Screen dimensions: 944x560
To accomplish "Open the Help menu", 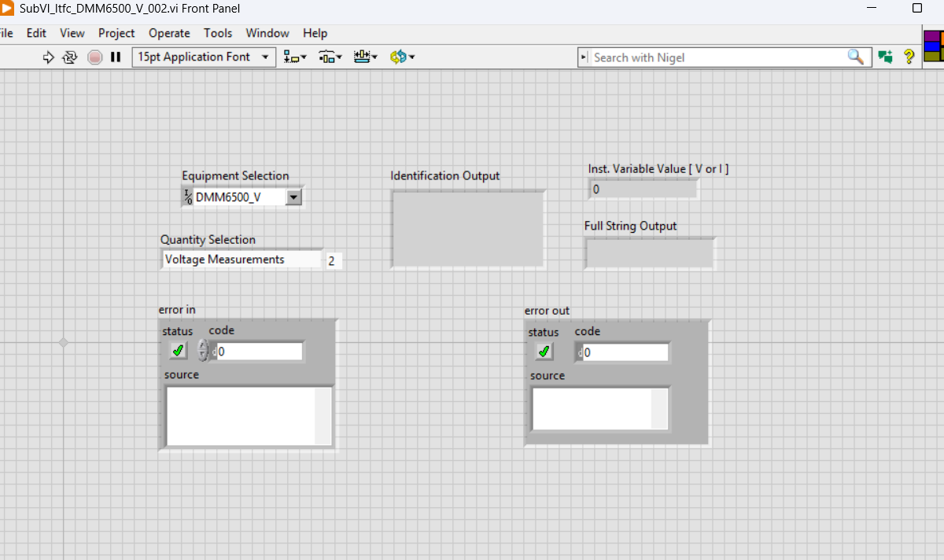I will (315, 33).
